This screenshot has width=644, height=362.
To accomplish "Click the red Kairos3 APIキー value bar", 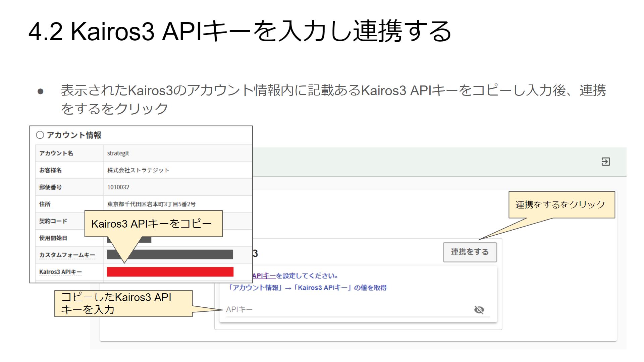I will 170,272.
